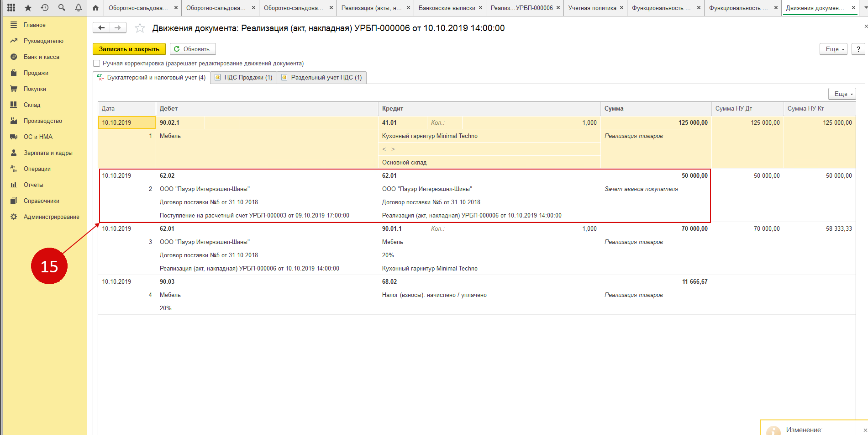Switch to Раздельный учет НДС tab
The width and height of the screenshot is (868, 435).
point(322,78)
